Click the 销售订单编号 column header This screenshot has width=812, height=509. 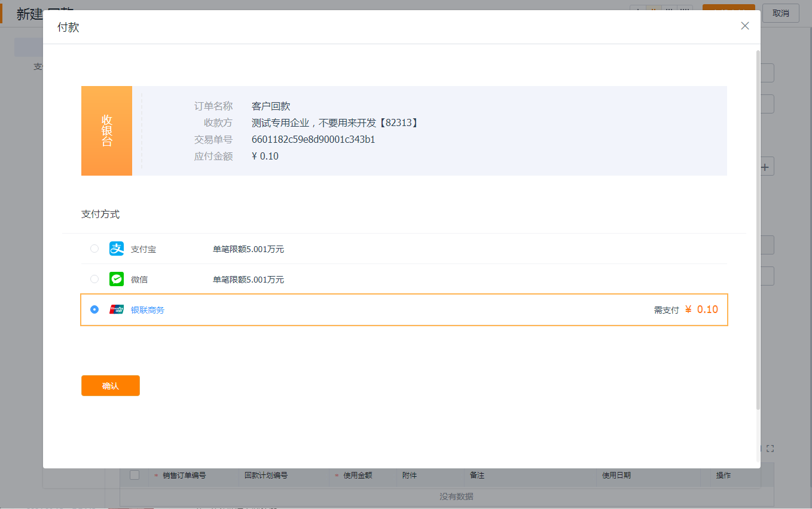pos(184,476)
